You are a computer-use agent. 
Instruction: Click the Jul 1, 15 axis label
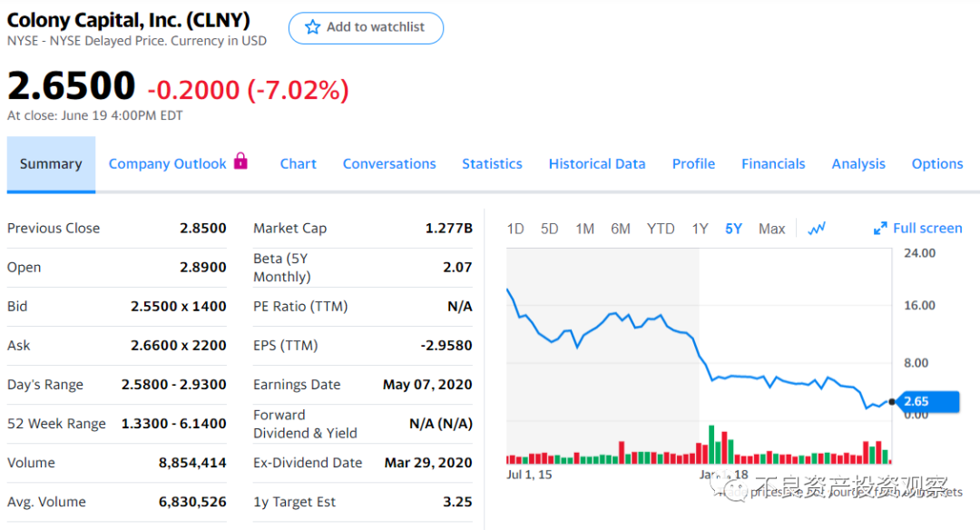529,475
